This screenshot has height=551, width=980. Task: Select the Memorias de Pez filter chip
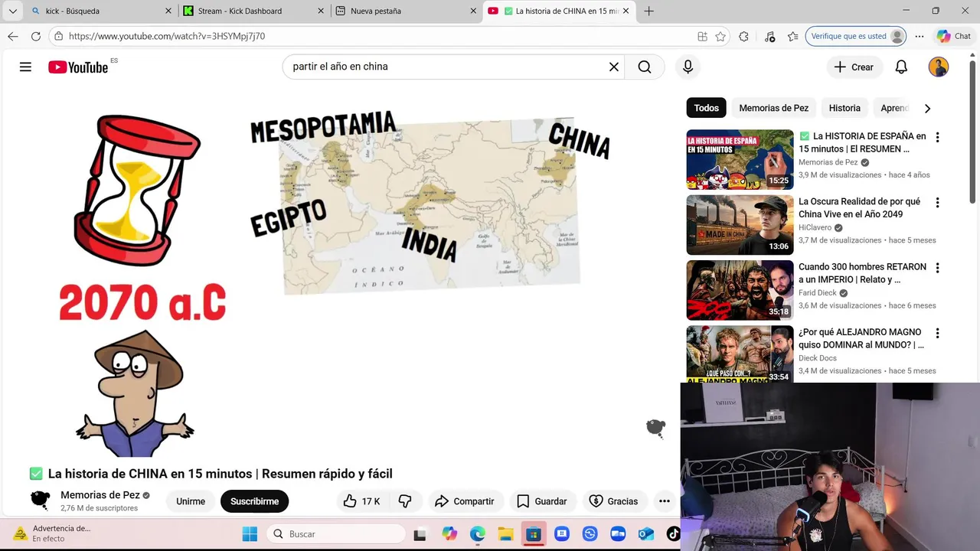point(773,108)
